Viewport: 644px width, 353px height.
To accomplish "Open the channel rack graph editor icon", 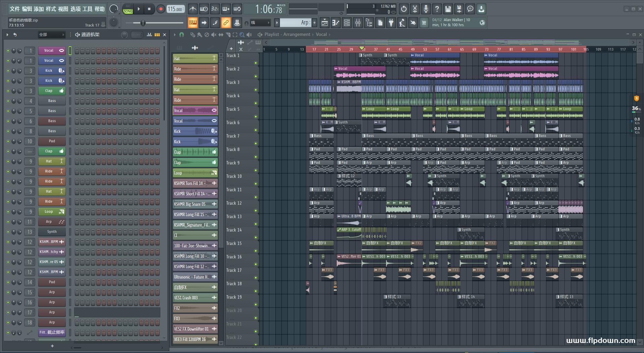I will (x=149, y=35).
